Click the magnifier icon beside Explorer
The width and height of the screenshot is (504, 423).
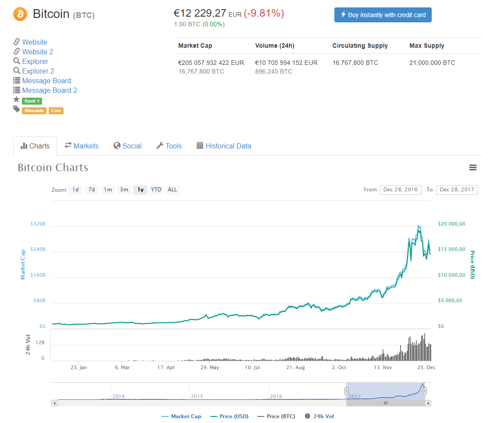[17, 61]
